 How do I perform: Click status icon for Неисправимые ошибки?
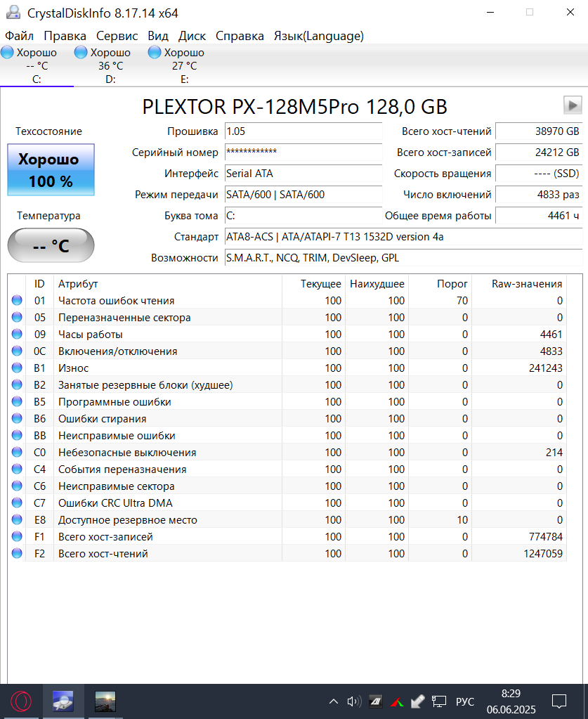click(x=17, y=435)
